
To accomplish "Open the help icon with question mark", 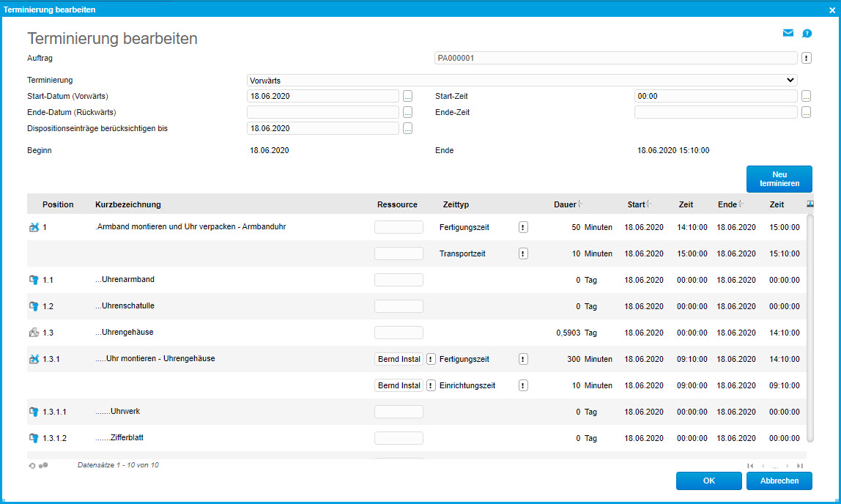I will point(807,33).
